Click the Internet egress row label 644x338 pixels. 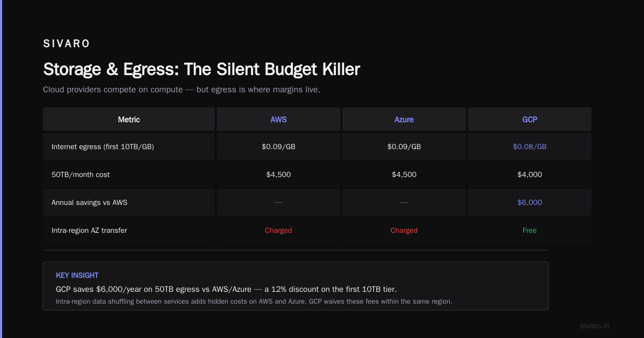coord(103,146)
